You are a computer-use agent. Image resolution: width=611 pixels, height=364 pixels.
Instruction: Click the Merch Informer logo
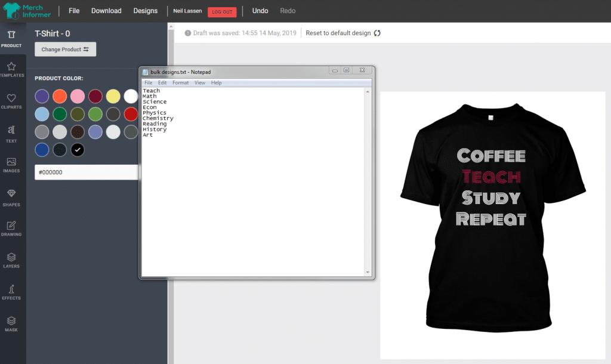pos(26,11)
